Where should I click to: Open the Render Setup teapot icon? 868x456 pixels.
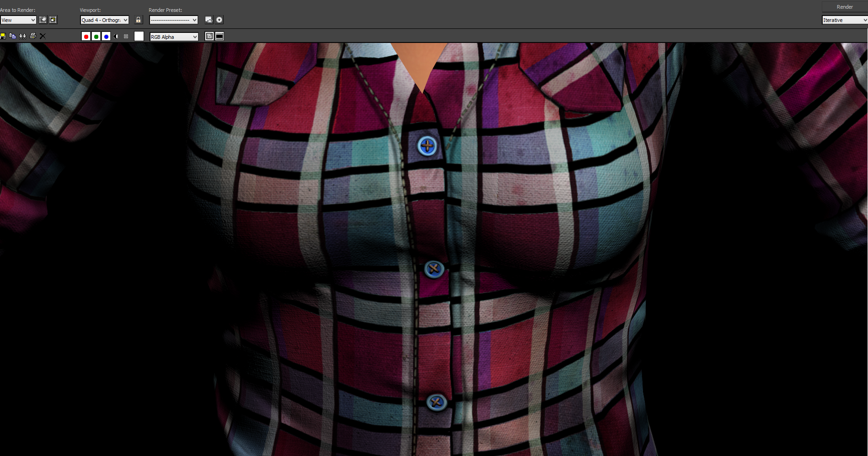[x=209, y=20]
